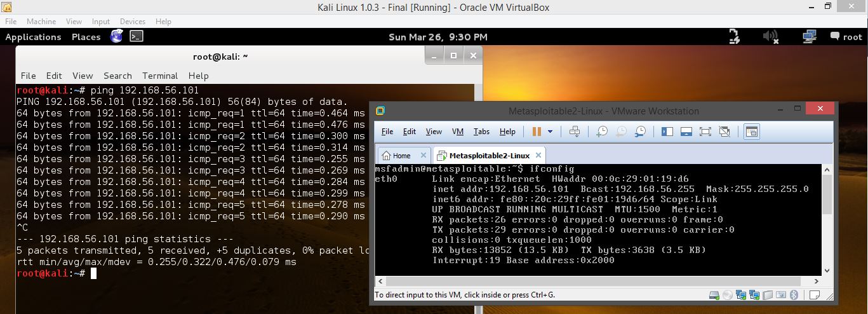Close the Metasploitable2-Linux tab
This screenshot has width=868, height=314.
point(538,156)
